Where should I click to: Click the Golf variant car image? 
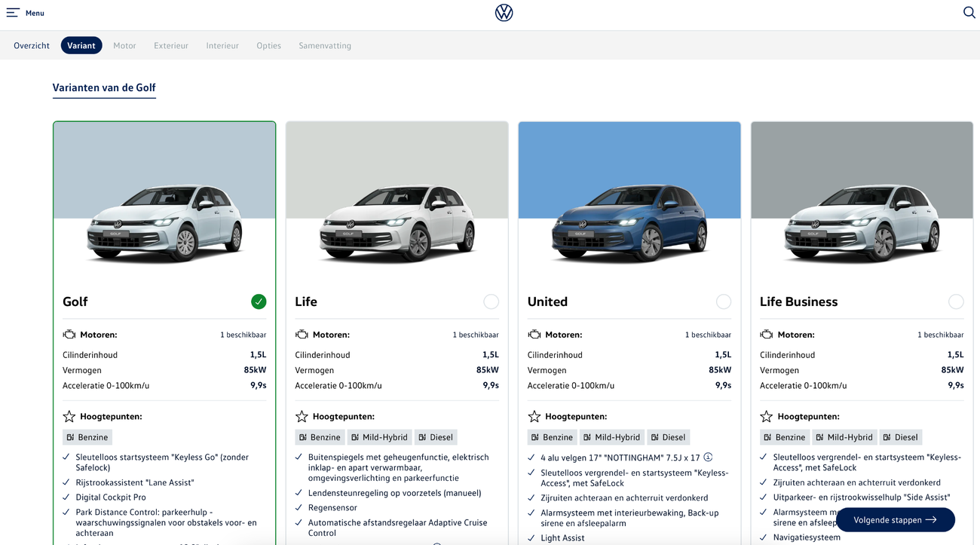164,223
